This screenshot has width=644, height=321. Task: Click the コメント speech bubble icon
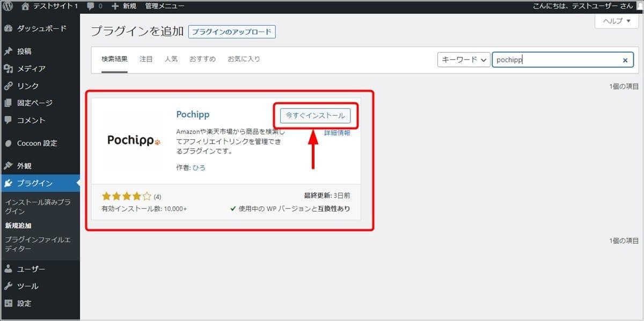coord(8,120)
